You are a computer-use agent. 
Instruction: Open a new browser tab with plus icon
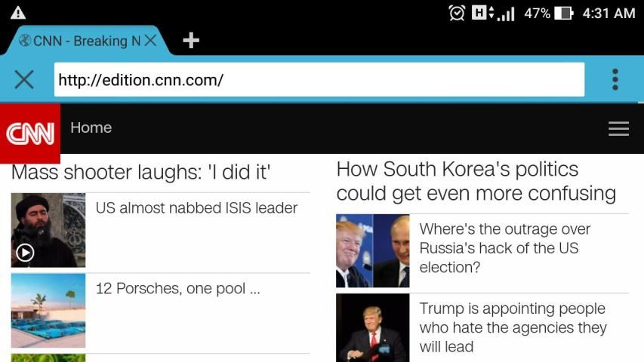pyautogui.click(x=191, y=41)
